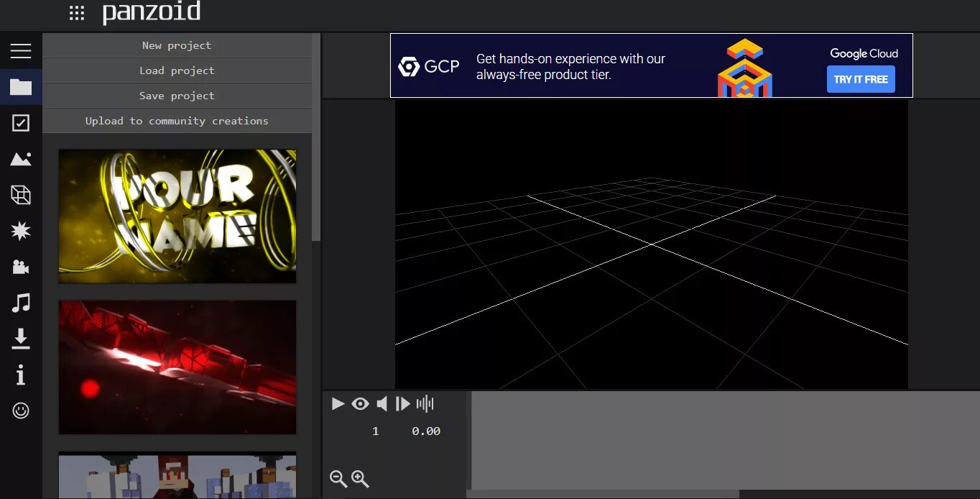This screenshot has width=980, height=499.
Task: Open the apps grid icon beside panzoid
Action: point(77,13)
